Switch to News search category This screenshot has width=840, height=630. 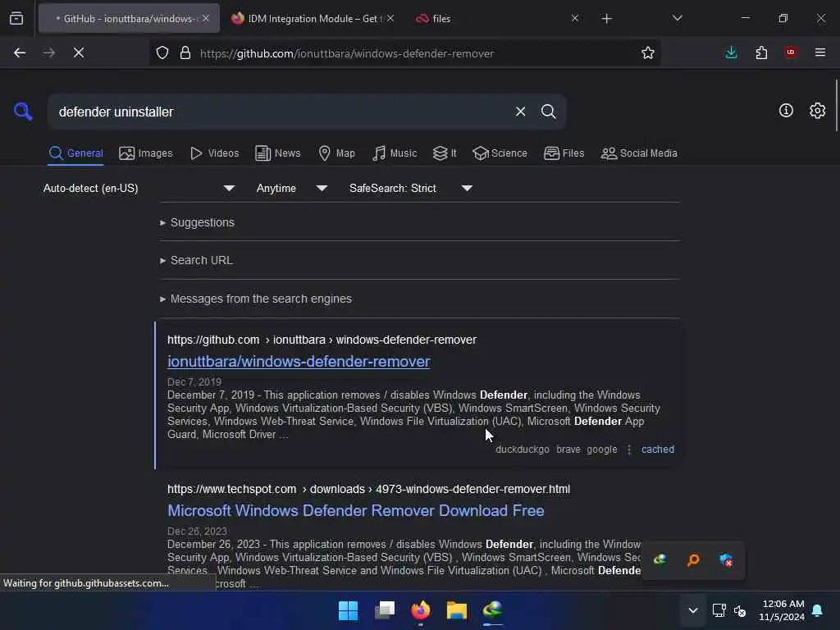tap(277, 153)
